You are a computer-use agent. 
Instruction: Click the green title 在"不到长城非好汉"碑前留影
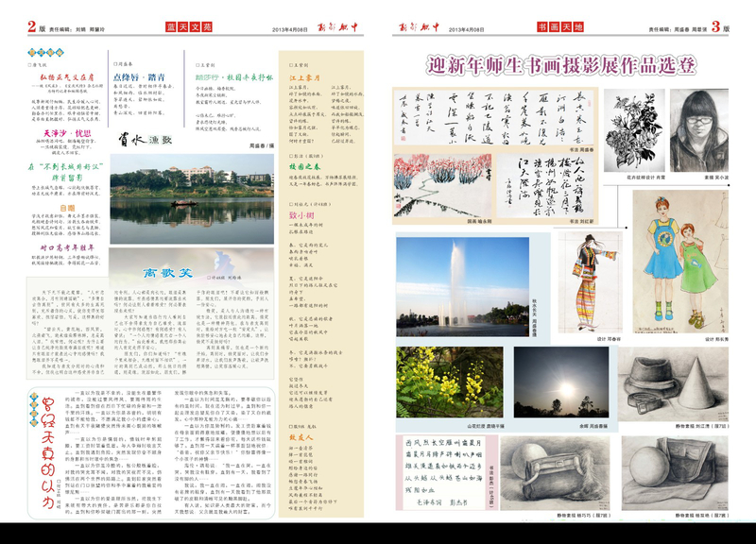point(66,172)
